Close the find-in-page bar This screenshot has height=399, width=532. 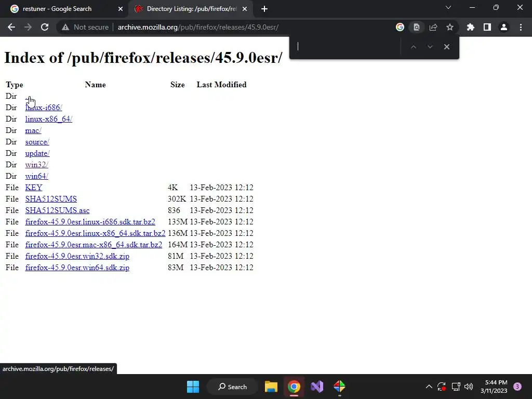[446, 47]
